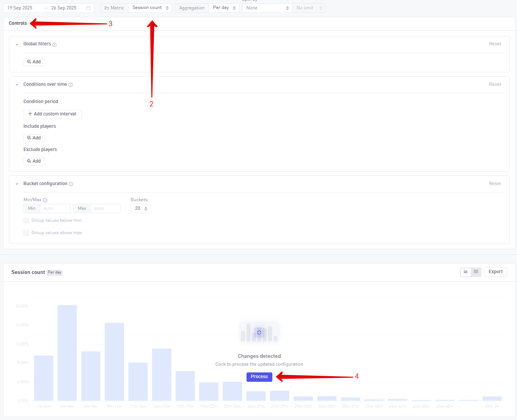Image resolution: width=517 pixels, height=420 pixels.
Task: Open the Per day aggregation dropdown
Action: pyautogui.click(x=224, y=8)
